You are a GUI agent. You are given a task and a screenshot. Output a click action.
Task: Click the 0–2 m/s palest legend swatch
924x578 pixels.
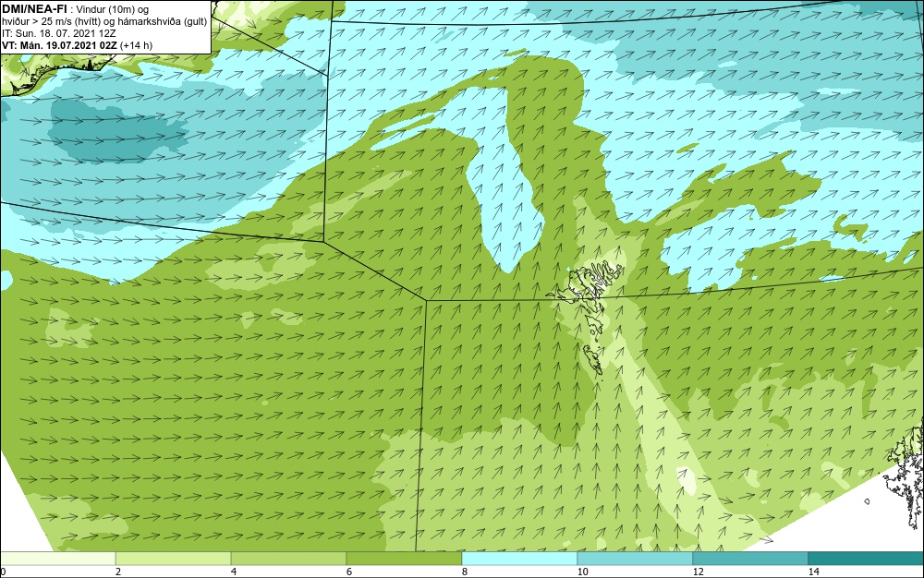tap(57, 559)
